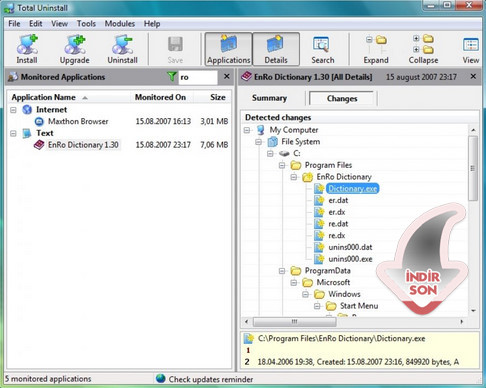Collapse the File System node
This screenshot has height=388, width=486.
point(259,142)
